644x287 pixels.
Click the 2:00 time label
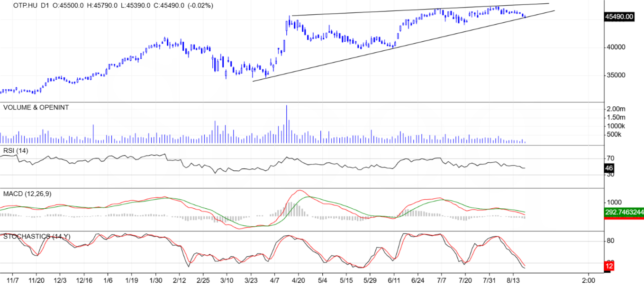tap(589, 281)
